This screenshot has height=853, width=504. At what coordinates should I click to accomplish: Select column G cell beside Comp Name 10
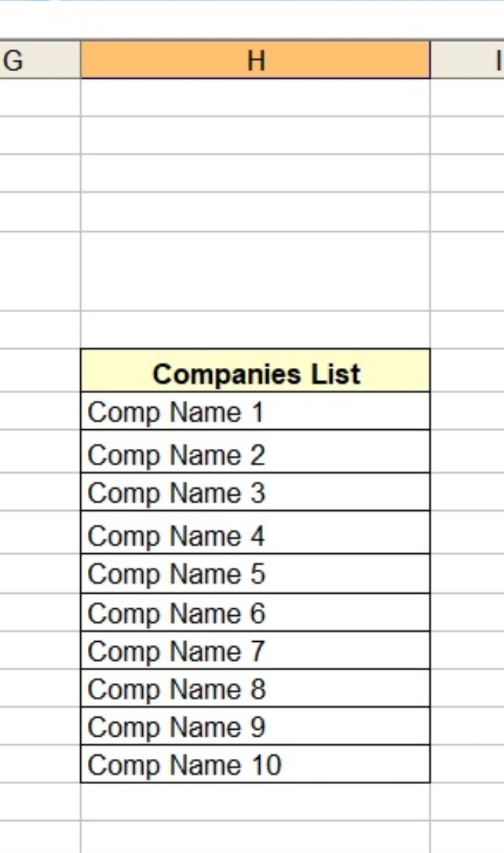coord(40,764)
